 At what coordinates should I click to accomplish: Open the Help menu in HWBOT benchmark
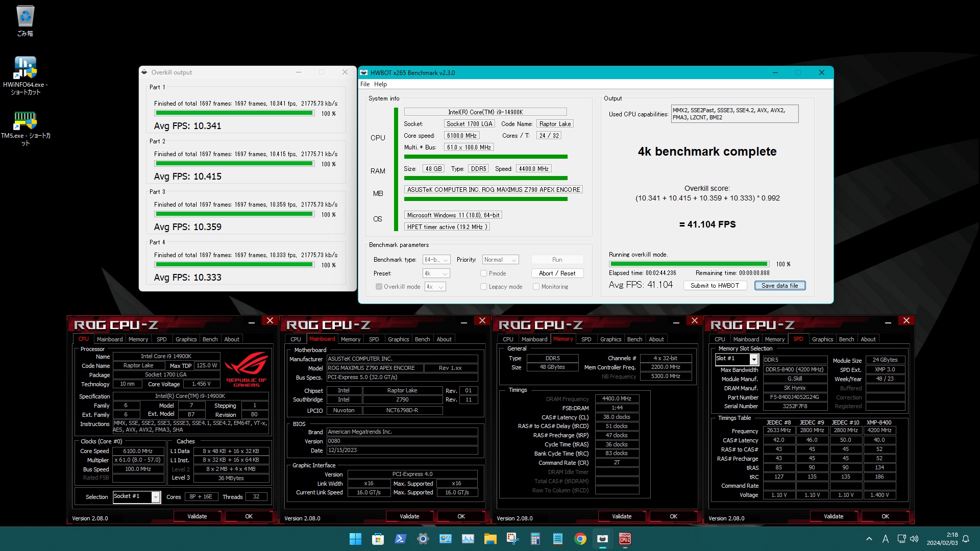[x=380, y=84]
